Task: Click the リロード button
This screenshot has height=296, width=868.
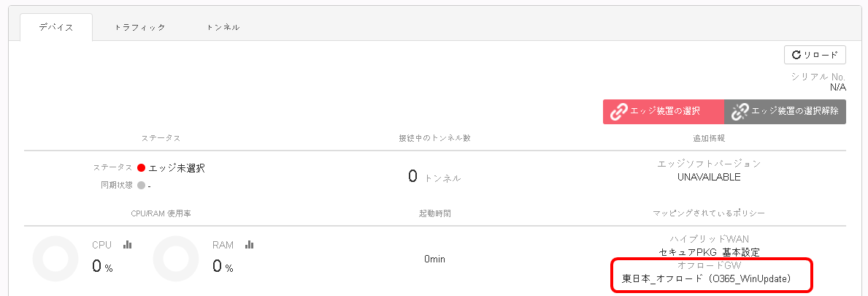Action: 815,55
